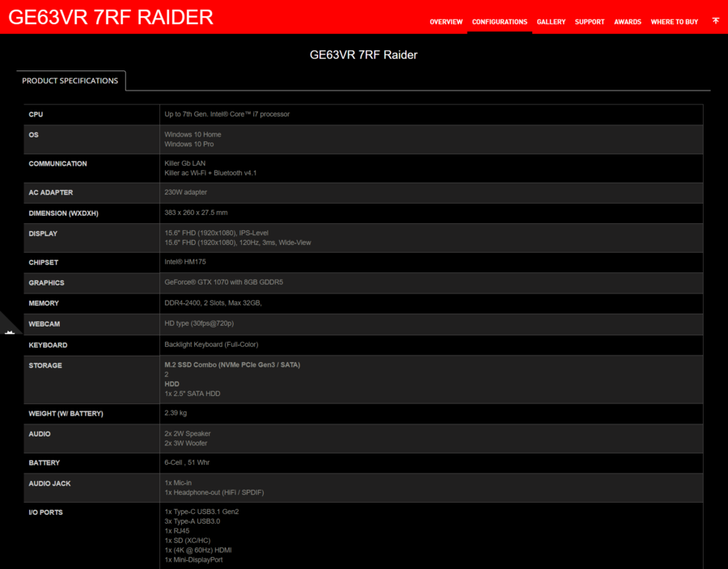Click the Dimension (WxDxH) label
The image size is (728, 569).
coord(64,213)
